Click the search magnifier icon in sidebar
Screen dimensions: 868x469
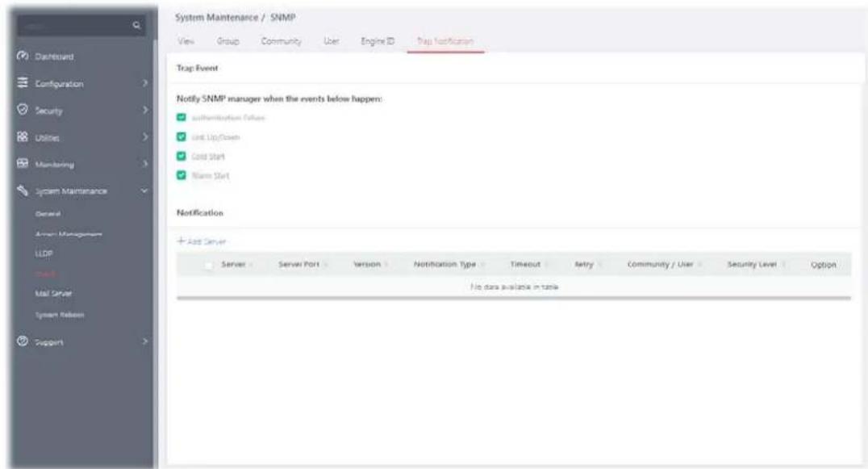click(136, 26)
